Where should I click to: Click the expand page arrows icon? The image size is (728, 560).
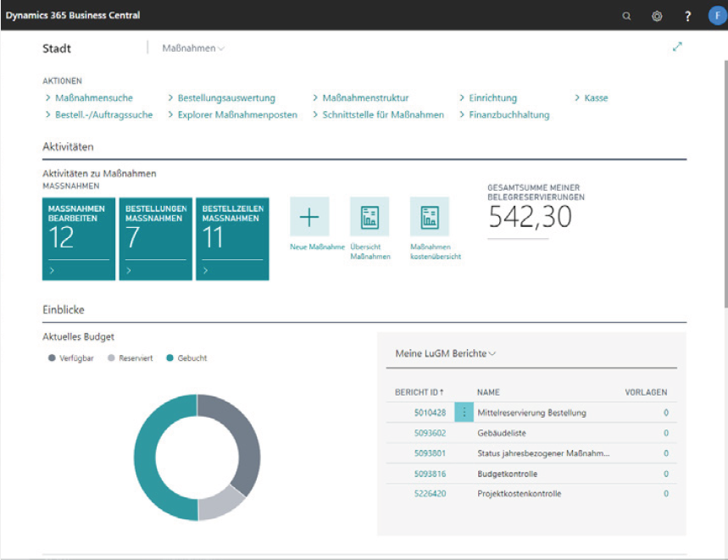(x=677, y=48)
